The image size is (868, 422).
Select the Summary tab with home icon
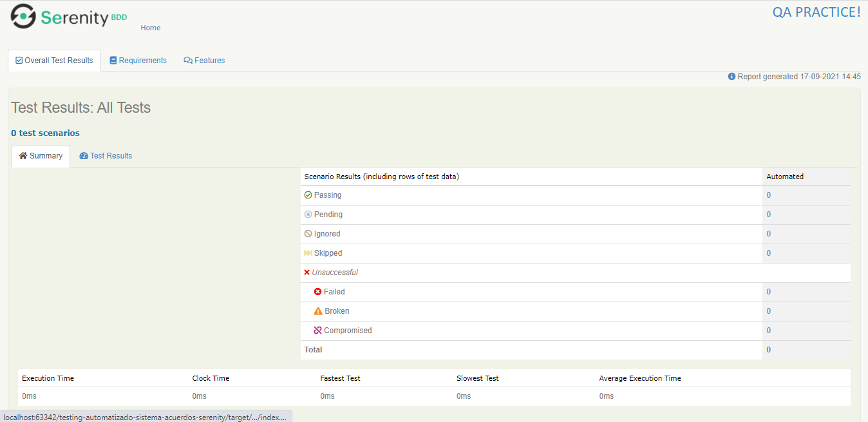tap(40, 155)
